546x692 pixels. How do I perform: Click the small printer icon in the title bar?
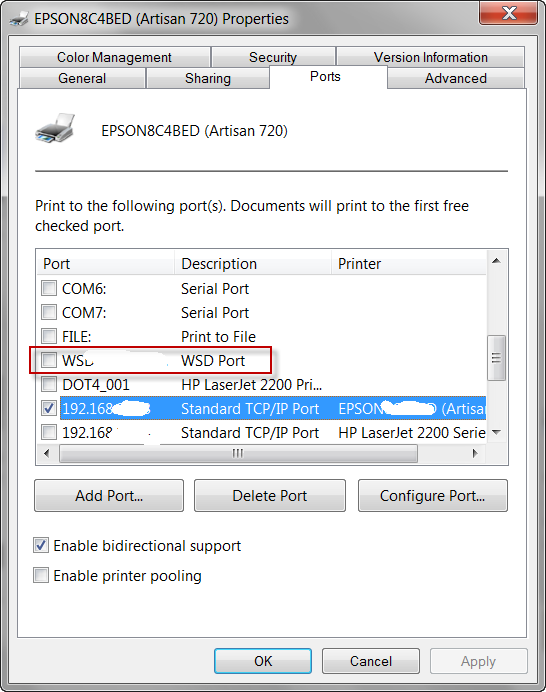point(19,19)
